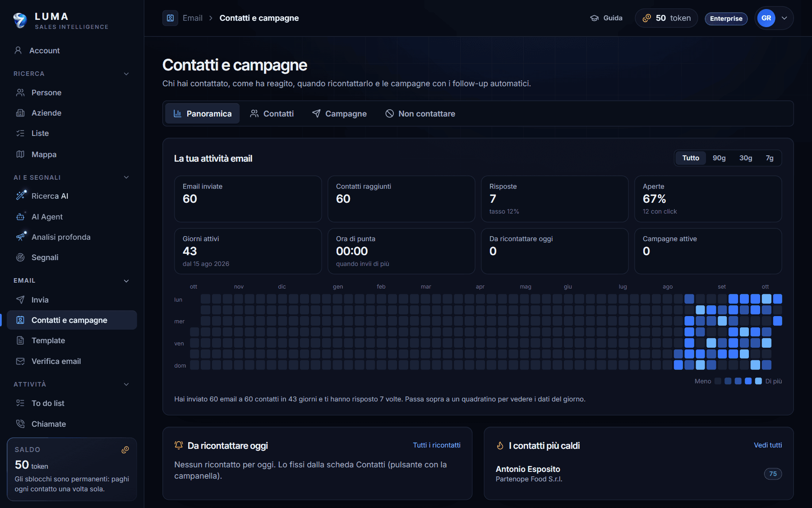Switch to the Non contattare tab

click(420, 114)
